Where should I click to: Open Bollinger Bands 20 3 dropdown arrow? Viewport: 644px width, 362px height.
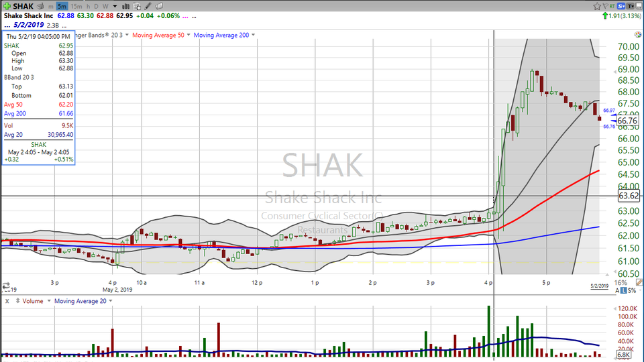[x=127, y=35]
